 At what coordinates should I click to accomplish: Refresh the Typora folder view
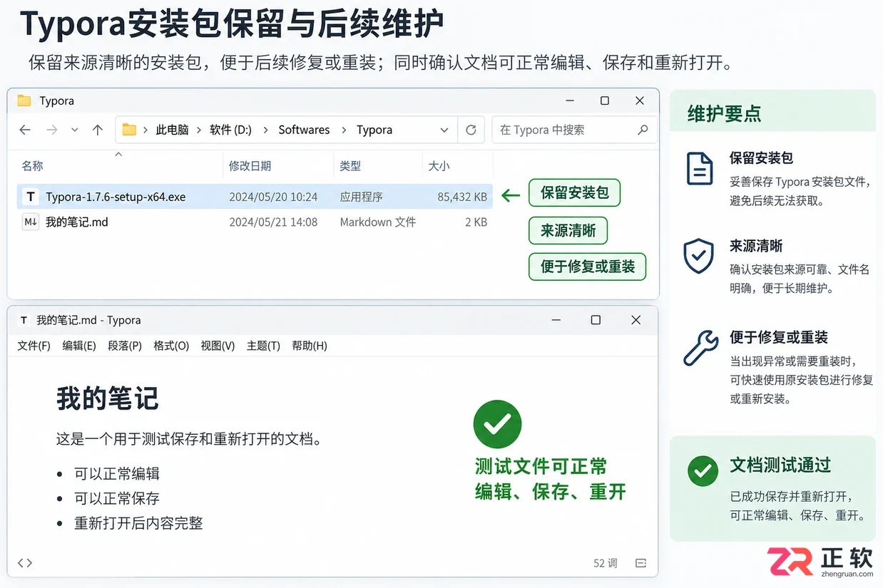pyautogui.click(x=471, y=130)
